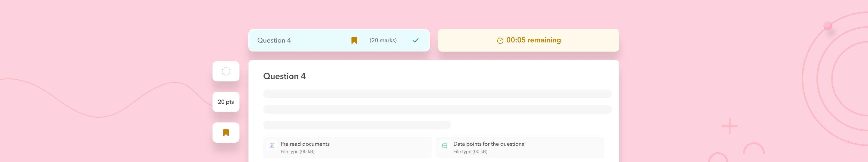Select the Question 4 label in the top bar

pos(274,40)
